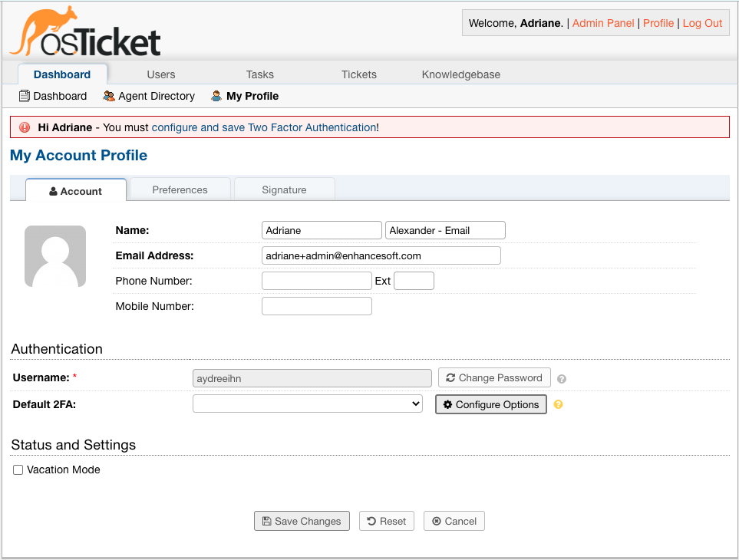Click the profile avatar placeholder
Screen dimensions: 739x560
(x=54, y=255)
